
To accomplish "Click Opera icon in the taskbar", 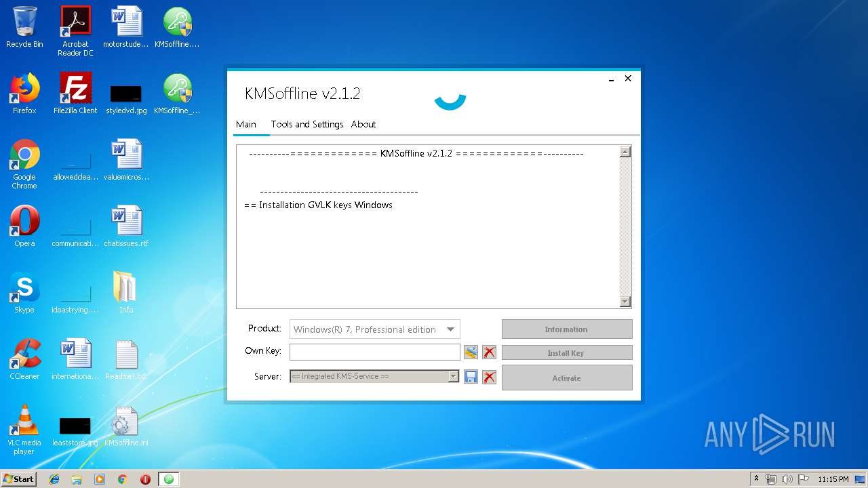I will [145, 479].
